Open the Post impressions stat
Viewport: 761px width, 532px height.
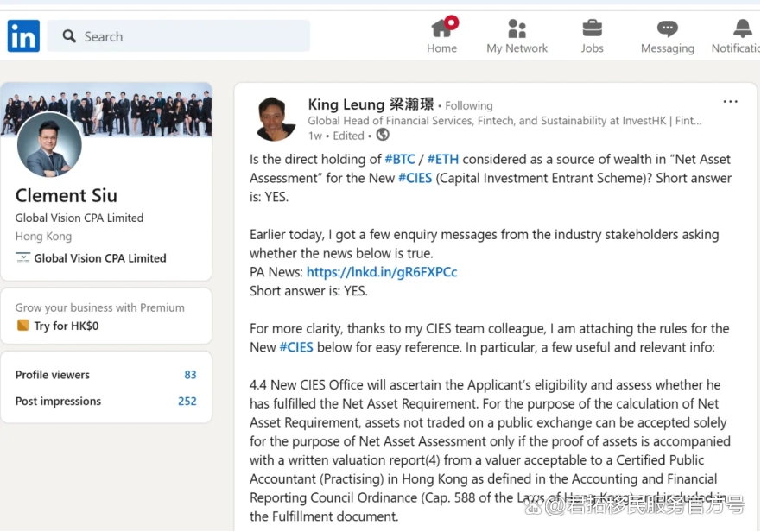tap(105, 401)
